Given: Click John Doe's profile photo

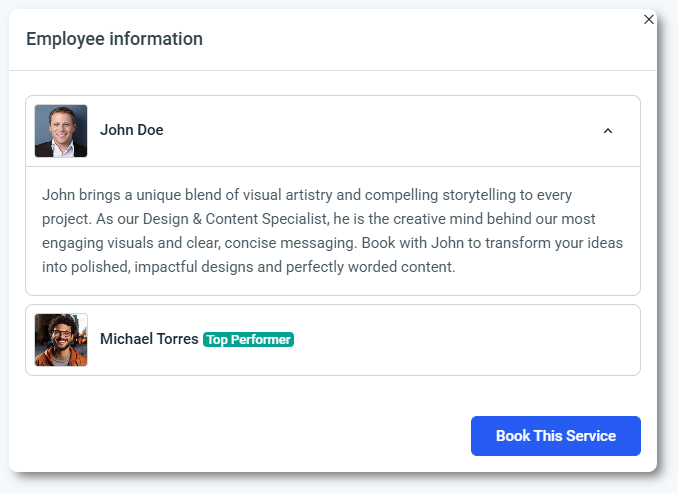Looking at the screenshot, I should coord(61,131).
